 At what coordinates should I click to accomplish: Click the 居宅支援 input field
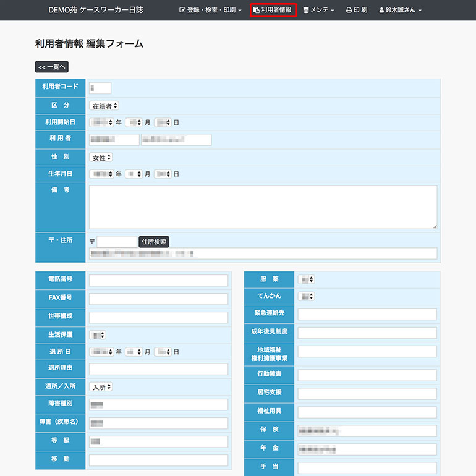pos(367,394)
